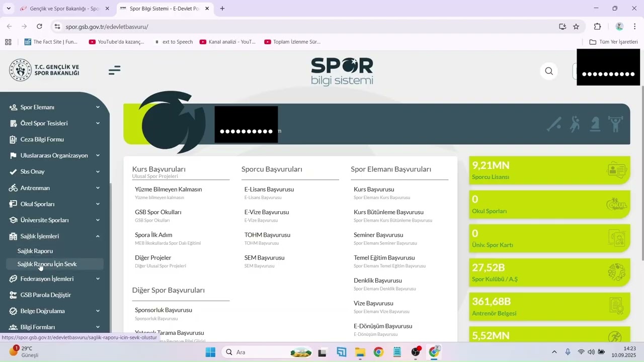Open the YouTube'da kazanç bookmark
The height and width of the screenshot is (362, 644).
[x=117, y=42]
